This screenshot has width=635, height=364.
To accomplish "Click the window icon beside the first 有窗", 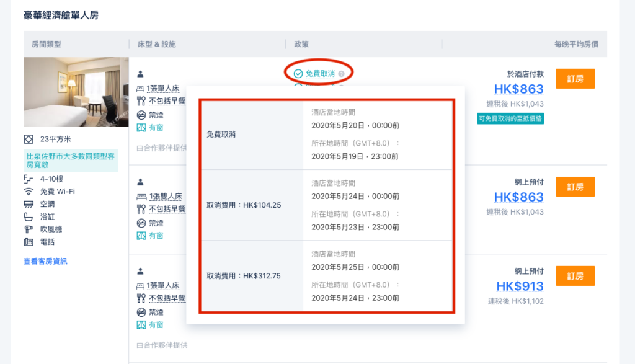I will [141, 128].
